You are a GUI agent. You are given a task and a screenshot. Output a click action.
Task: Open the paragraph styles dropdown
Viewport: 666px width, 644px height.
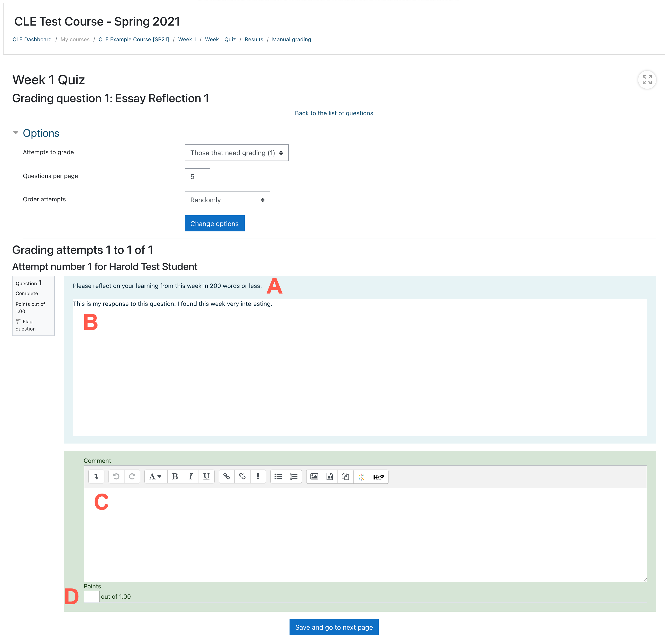pyautogui.click(x=155, y=476)
